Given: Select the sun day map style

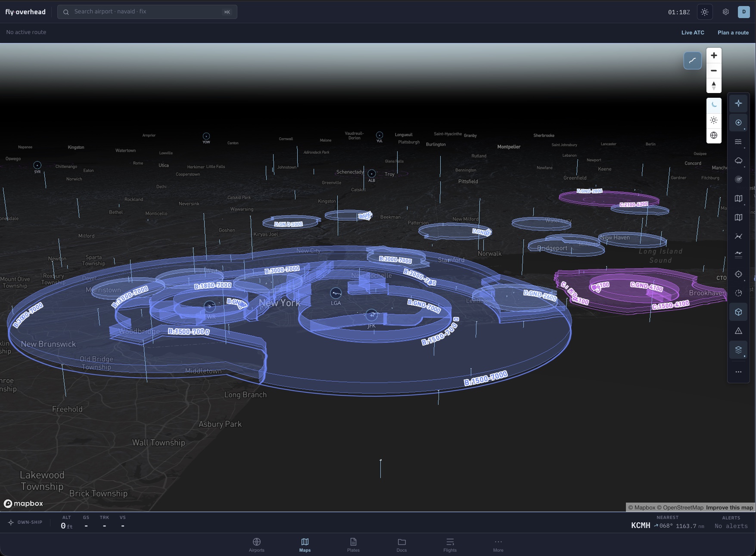Looking at the screenshot, I should pyautogui.click(x=714, y=120).
